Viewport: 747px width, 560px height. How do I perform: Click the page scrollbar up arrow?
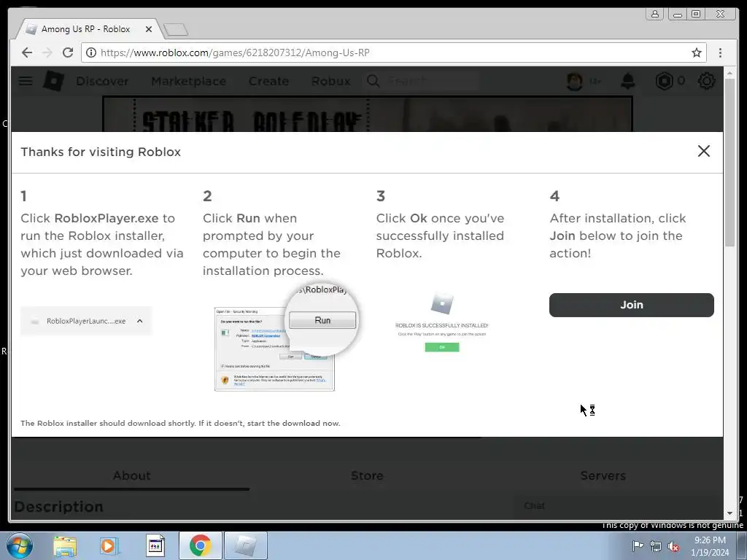tap(729, 74)
